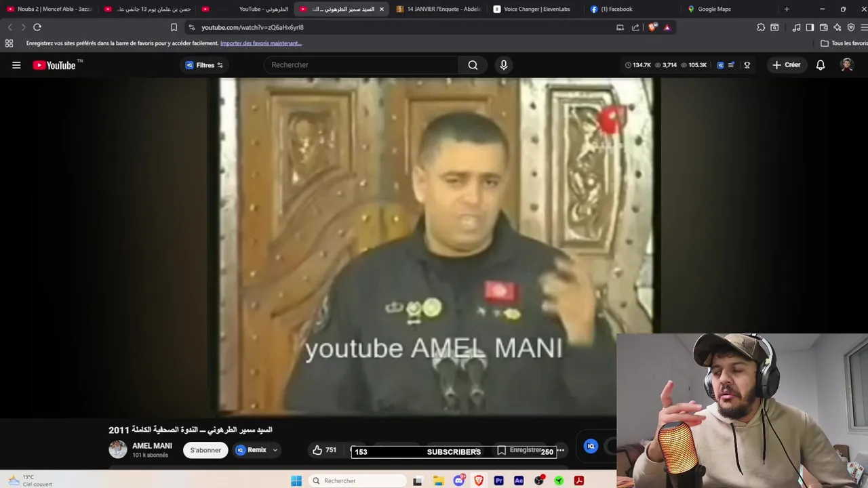Open site settings icon beside the URL

[x=192, y=27]
